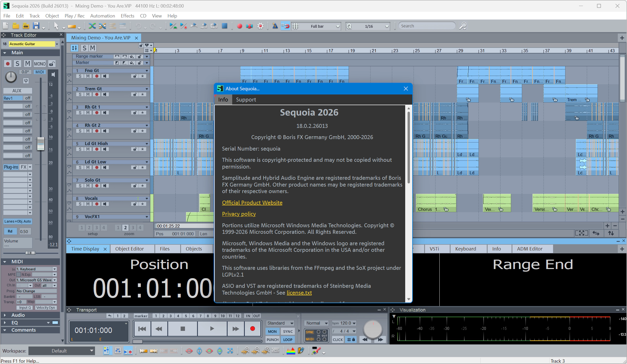
Task: Click the rainbow spectrum display icon
Action: (291, 351)
